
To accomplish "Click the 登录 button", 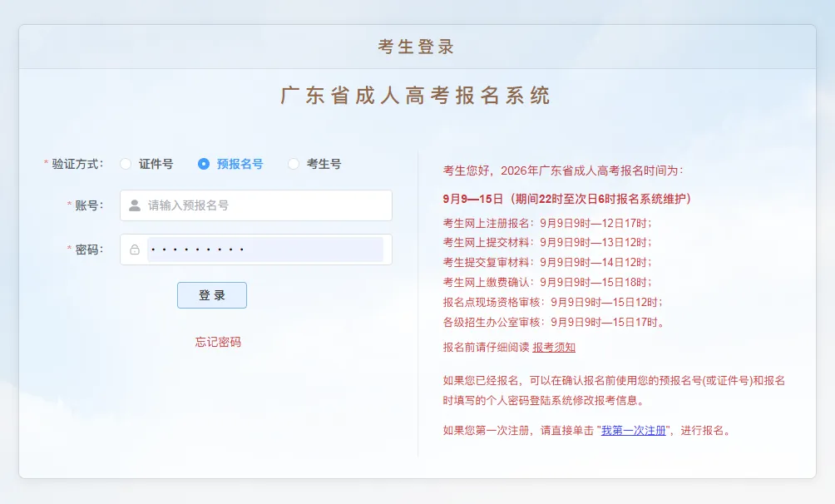I will [212, 295].
